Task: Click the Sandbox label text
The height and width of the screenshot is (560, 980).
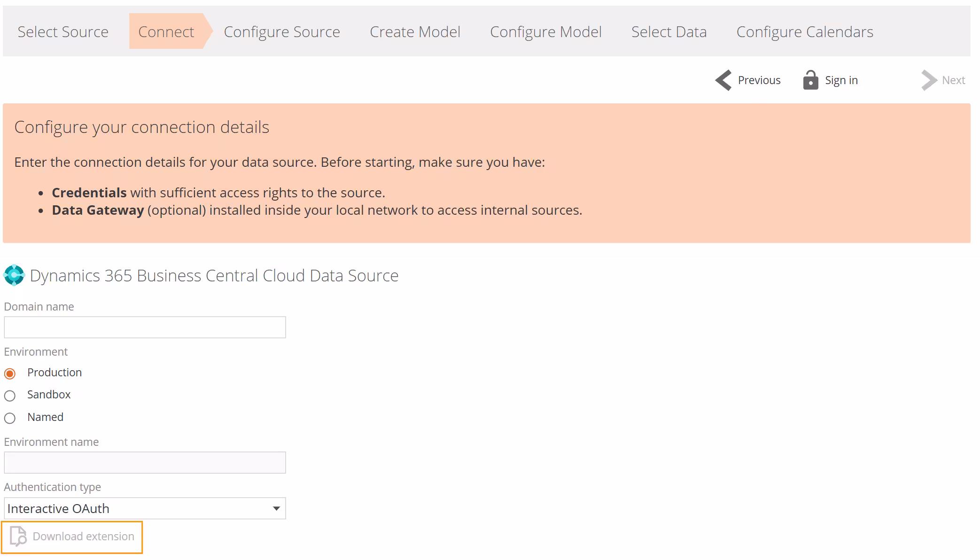Action: click(x=49, y=395)
